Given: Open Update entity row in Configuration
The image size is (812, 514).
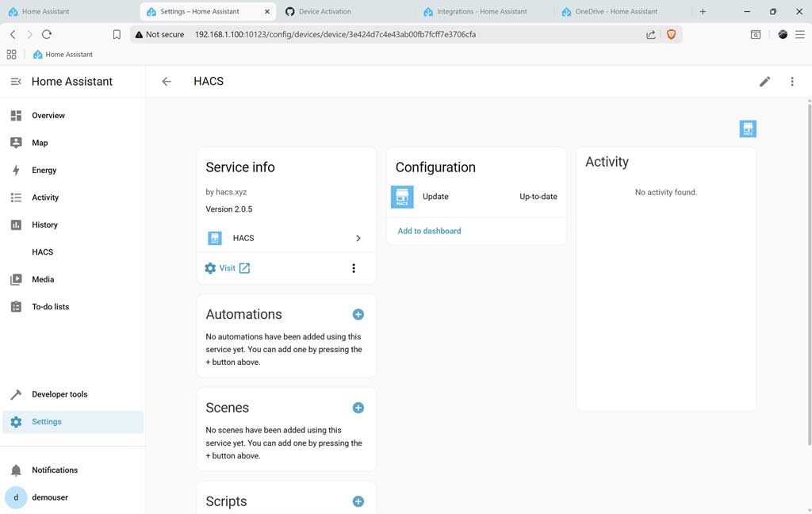Looking at the screenshot, I should click(x=476, y=197).
